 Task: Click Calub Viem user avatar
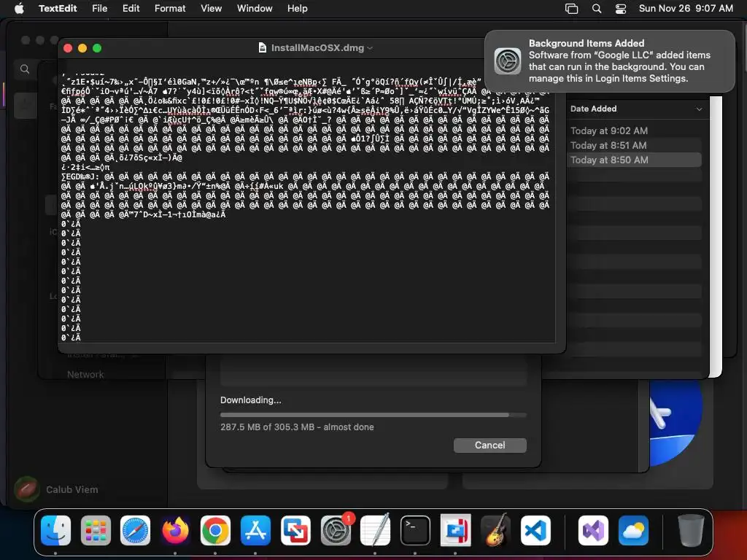click(27, 489)
